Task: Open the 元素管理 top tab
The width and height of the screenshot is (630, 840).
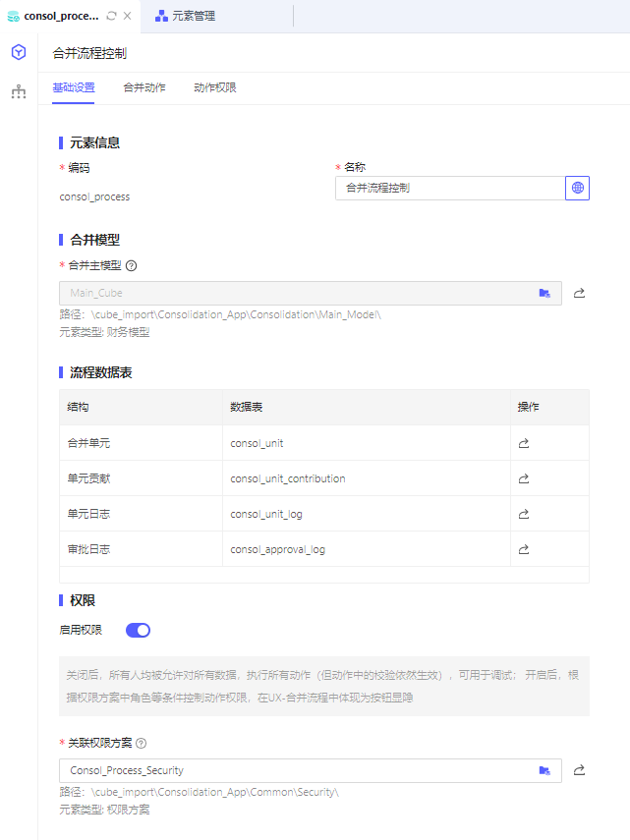Action: point(193,16)
